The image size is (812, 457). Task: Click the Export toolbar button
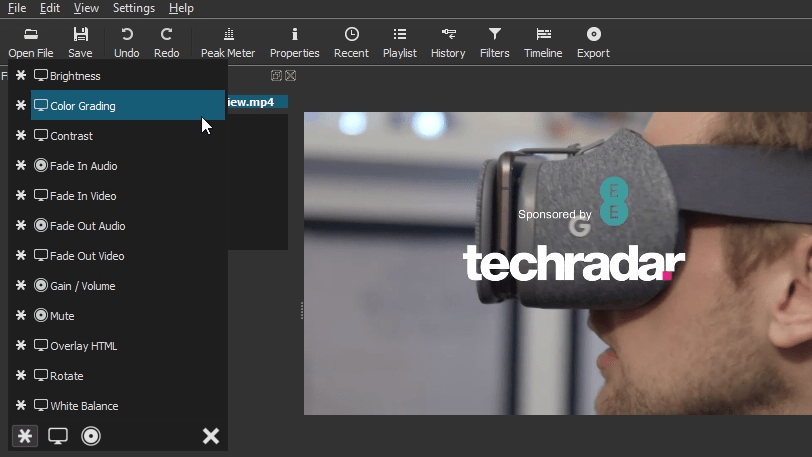pos(593,42)
